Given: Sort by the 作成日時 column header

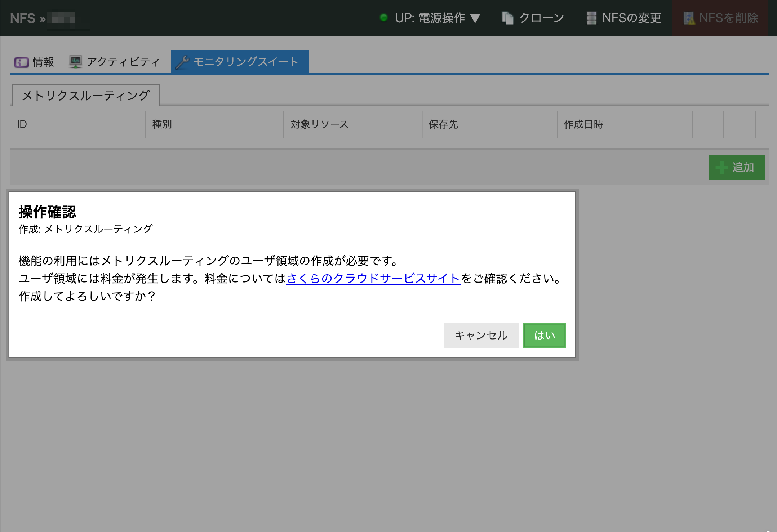Looking at the screenshot, I should [583, 124].
